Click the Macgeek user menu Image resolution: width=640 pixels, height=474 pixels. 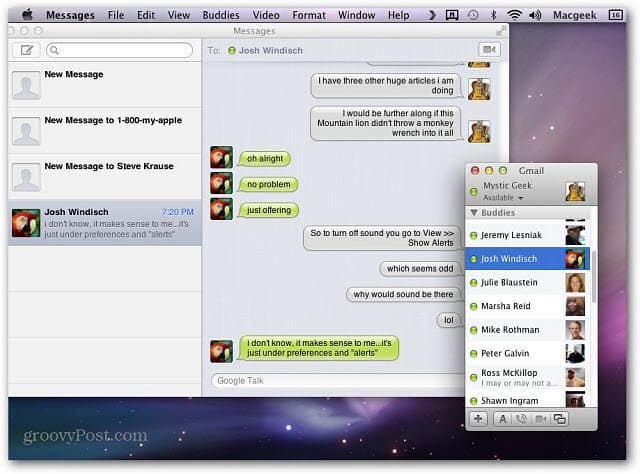pyautogui.click(x=574, y=15)
